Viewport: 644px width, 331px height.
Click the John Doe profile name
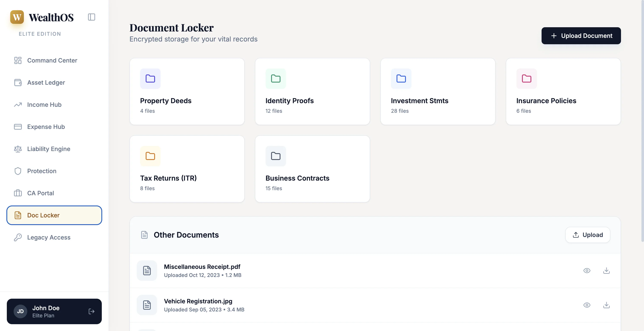[46, 308]
